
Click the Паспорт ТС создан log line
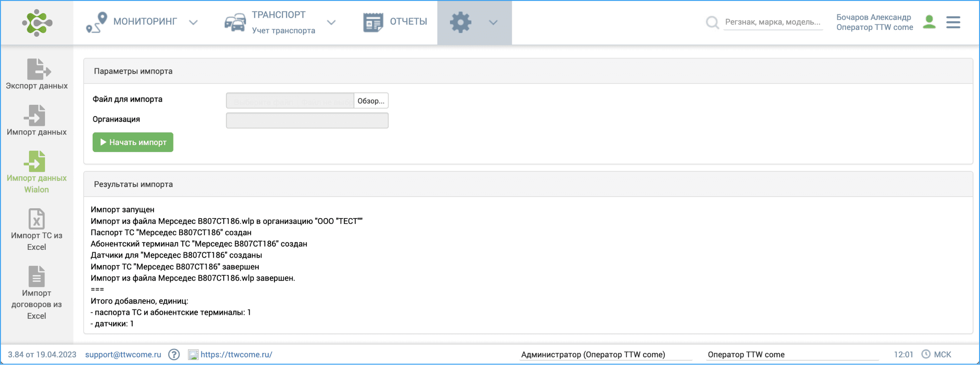pos(171,233)
